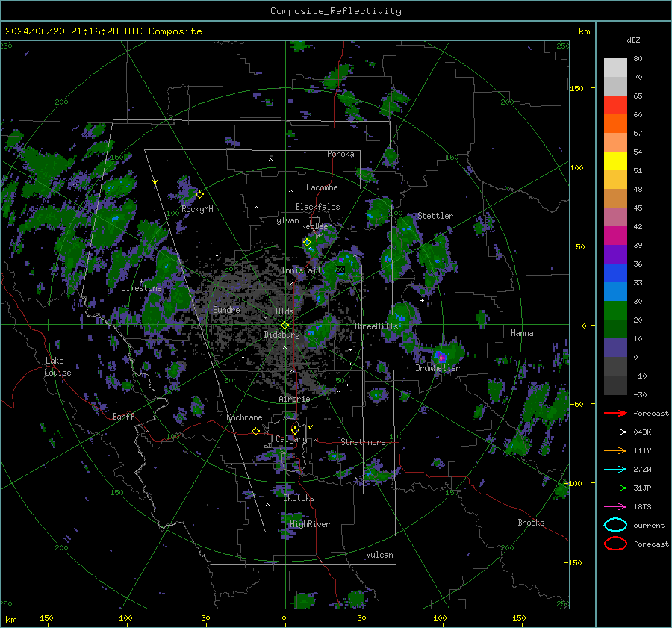672x628 pixels.
Task: Click the cyan current ellipse legend icon
Action: (x=615, y=525)
